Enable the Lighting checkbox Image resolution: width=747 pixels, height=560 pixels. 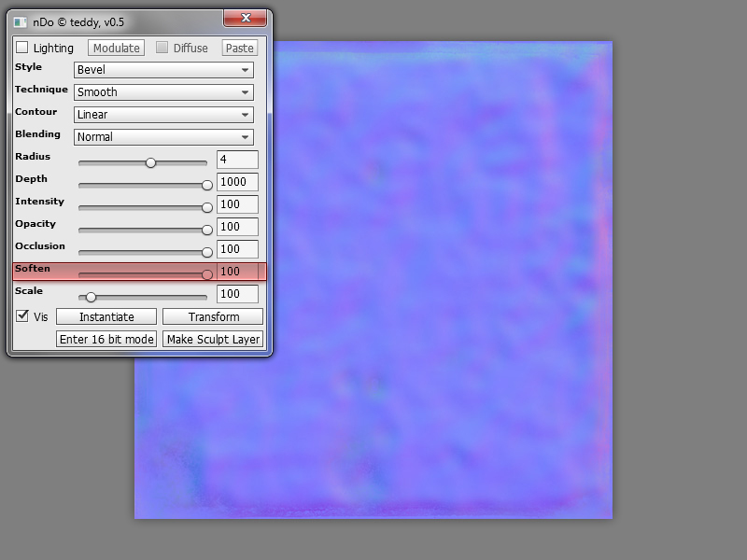coord(21,48)
